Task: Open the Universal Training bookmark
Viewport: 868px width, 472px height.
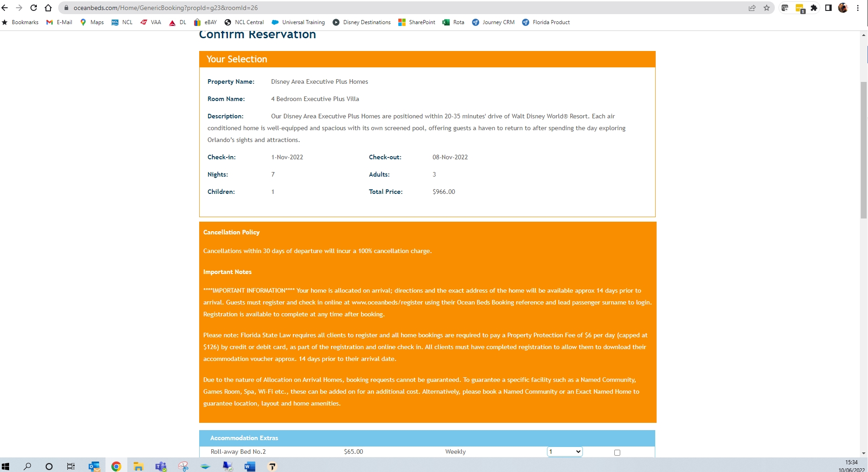Action: [x=298, y=22]
